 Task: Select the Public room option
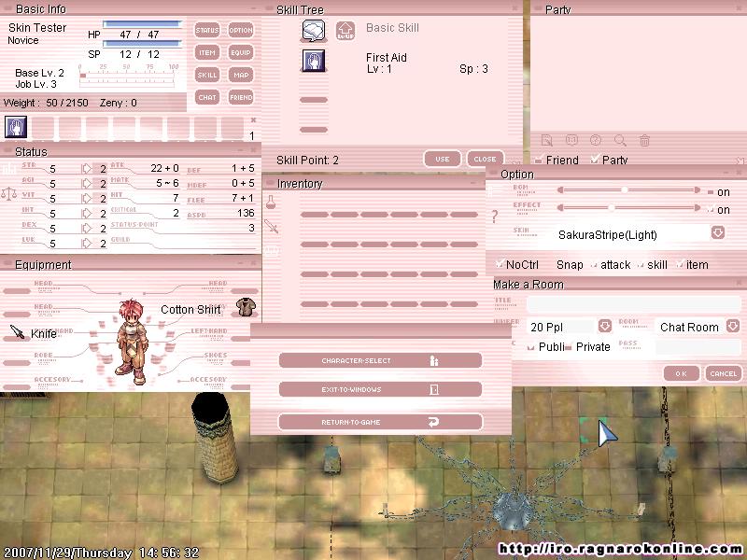point(530,347)
